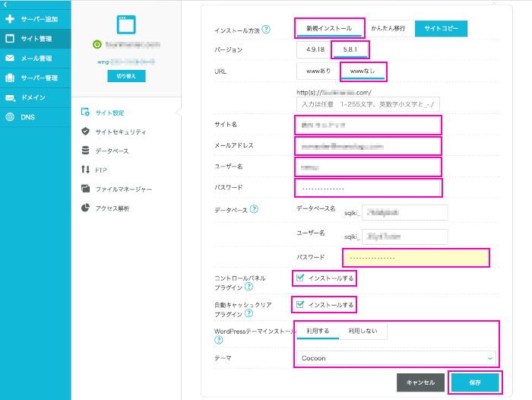The width and height of the screenshot is (532, 400).
Task: Click the large site window icon
Action: [126, 24]
